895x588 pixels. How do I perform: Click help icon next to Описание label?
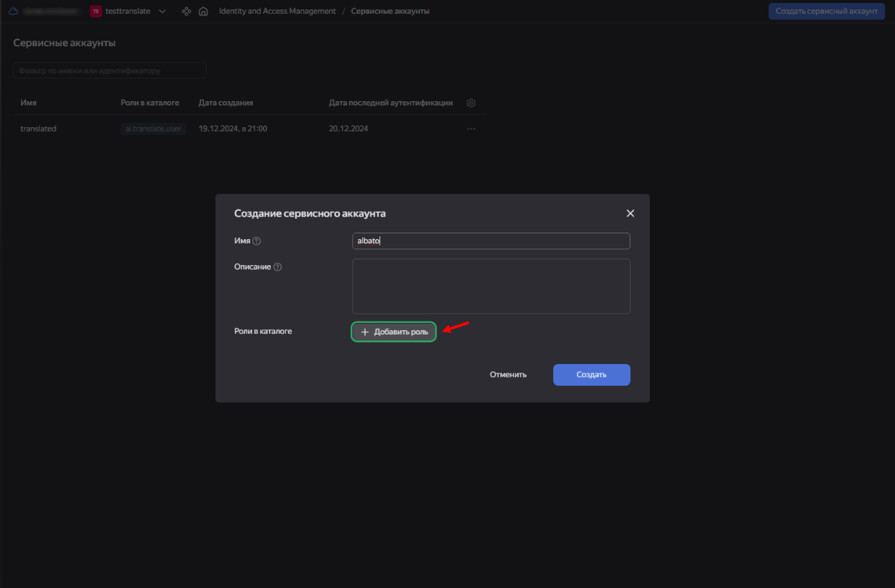click(x=278, y=267)
